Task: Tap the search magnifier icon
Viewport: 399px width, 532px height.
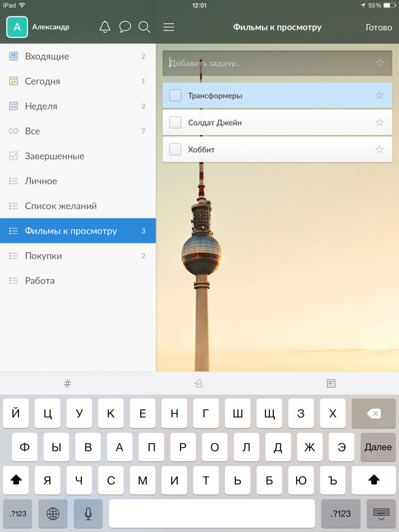Action: [x=144, y=27]
